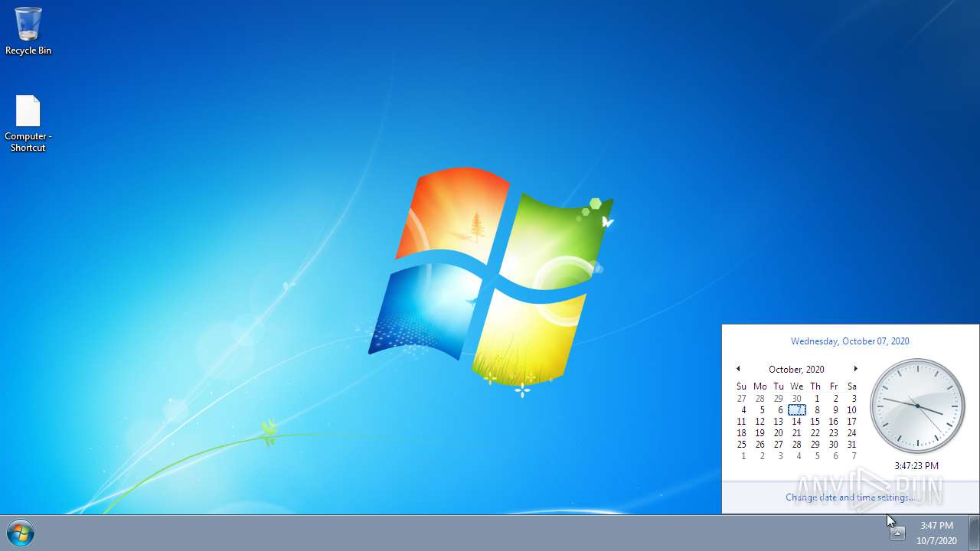This screenshot has height=551, width=980.
Task: Open Change date and time settings link
Action: point(850,497)
